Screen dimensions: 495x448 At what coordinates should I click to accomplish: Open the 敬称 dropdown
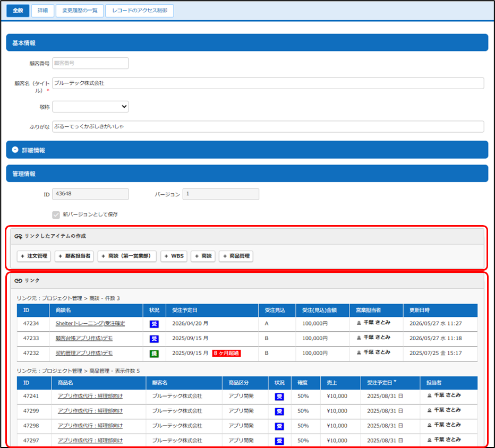coord(90,107)
